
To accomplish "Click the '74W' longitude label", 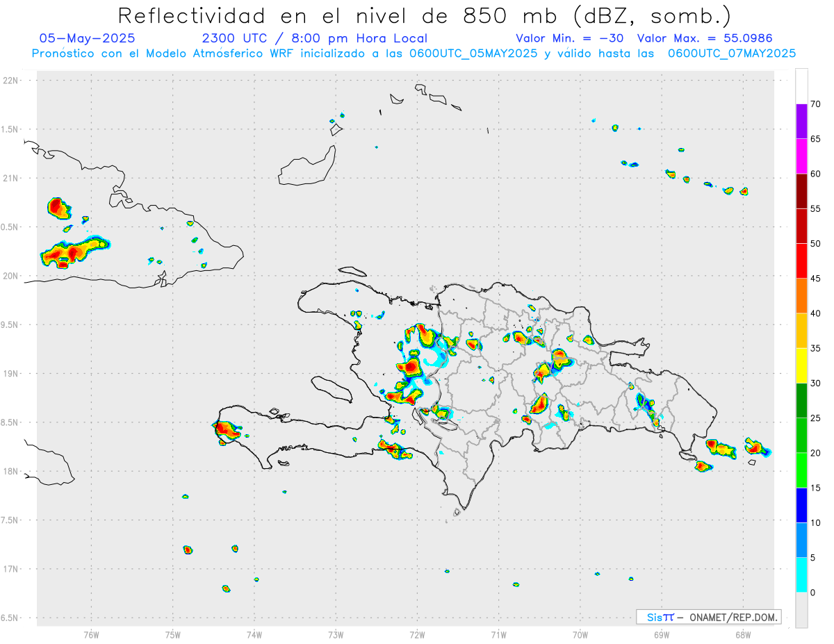I will [254, 634].
